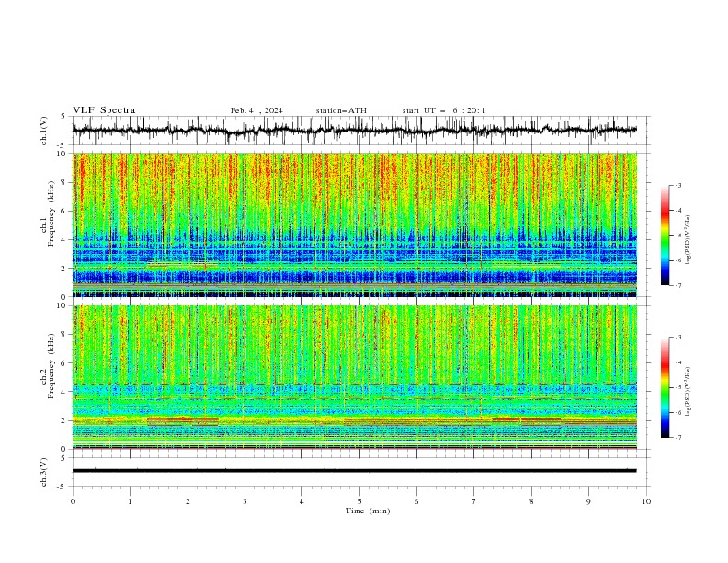Click the 'start UT = 6 :20: 1' label
The height and width of the screenshot is (563, 728).
click(x=444, y=110)
